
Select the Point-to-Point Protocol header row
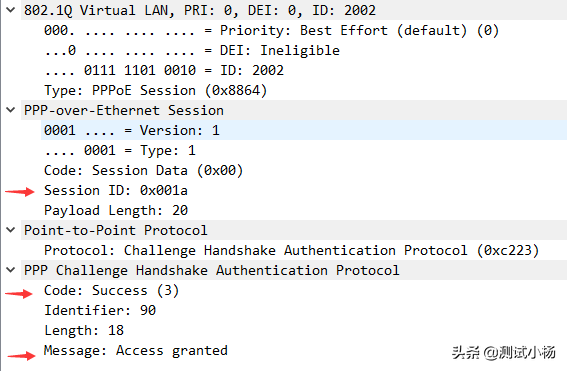tap(294, 230)
